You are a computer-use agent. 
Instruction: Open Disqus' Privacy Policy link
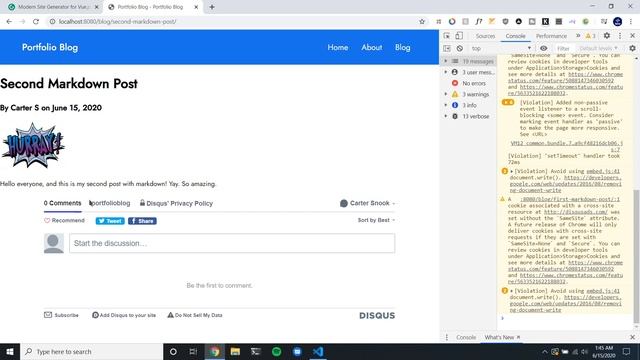pyautogui.click(x=176, y=203)
